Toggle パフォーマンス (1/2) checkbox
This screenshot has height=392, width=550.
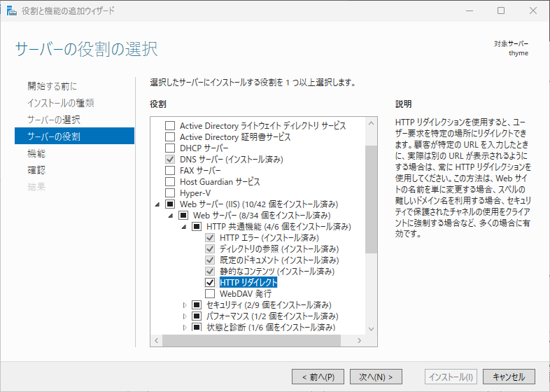197,316
